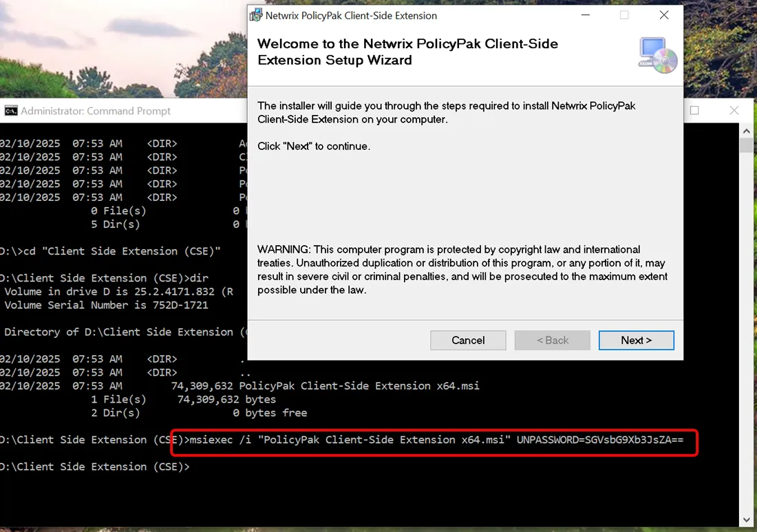757x532 pixels.
Task: Click "Next >" in the setup wizard
Action: (636, 340)
